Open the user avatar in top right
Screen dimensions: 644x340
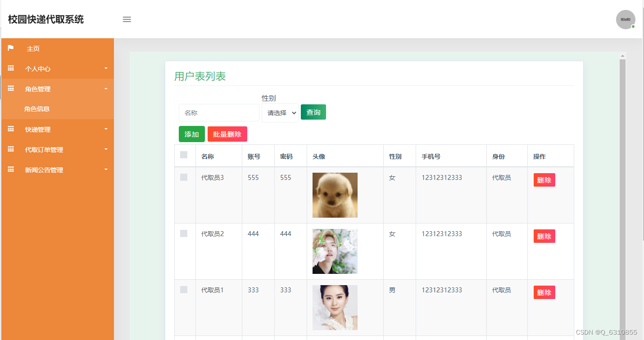point(626,19)
